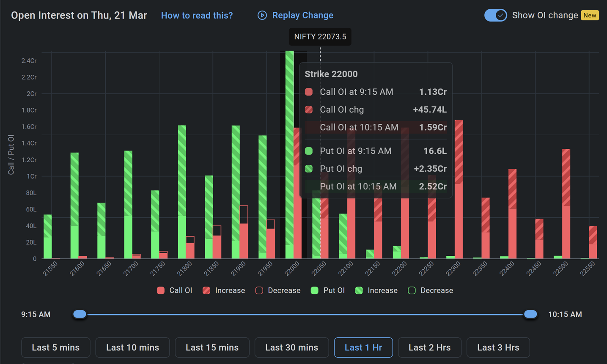The width and height of the screenshot is (607, 364).
Task: Click the 9:15 AM slider start handle
Action: tap(80, 314)
